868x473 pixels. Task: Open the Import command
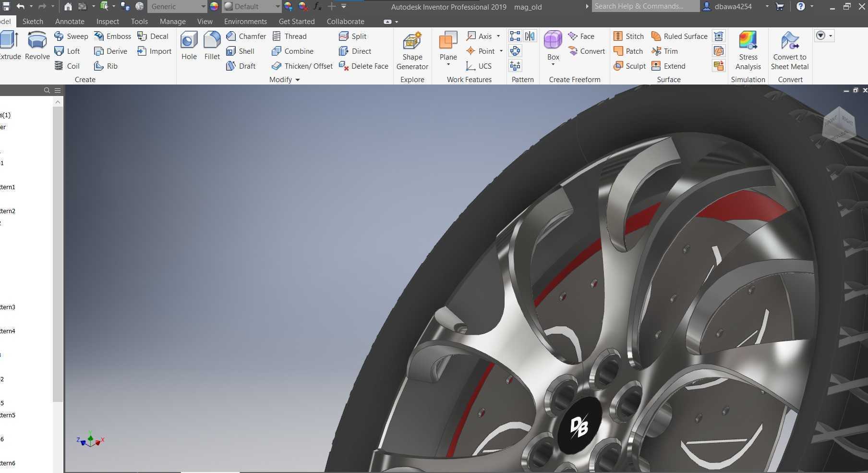tap(154, 51)
